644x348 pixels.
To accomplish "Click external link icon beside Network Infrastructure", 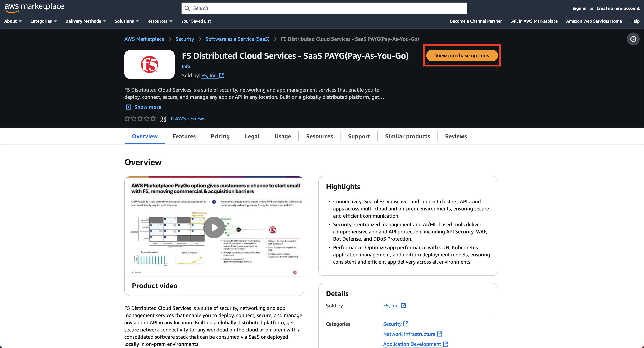I will point(440,334).
